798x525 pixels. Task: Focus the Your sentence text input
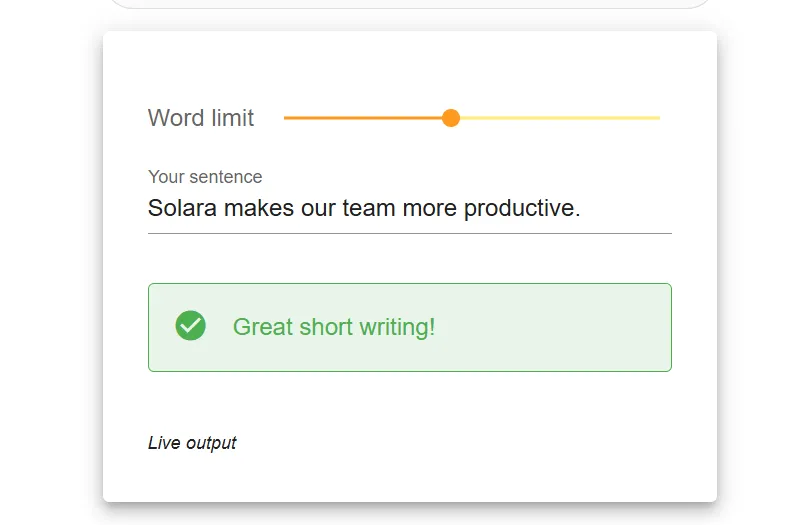pos(409,209)
